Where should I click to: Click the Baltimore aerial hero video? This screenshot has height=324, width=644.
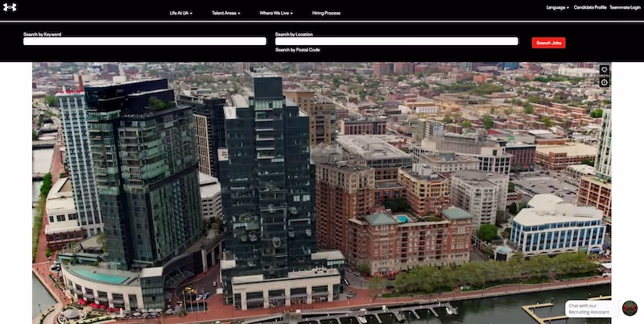[321, 193]
